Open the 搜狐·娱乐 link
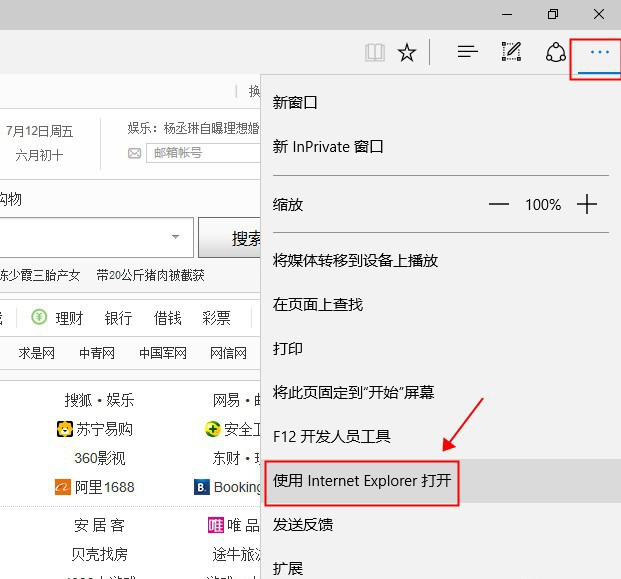Image resolution: width=621 pixels, height=579 pixels. (99, 400)
